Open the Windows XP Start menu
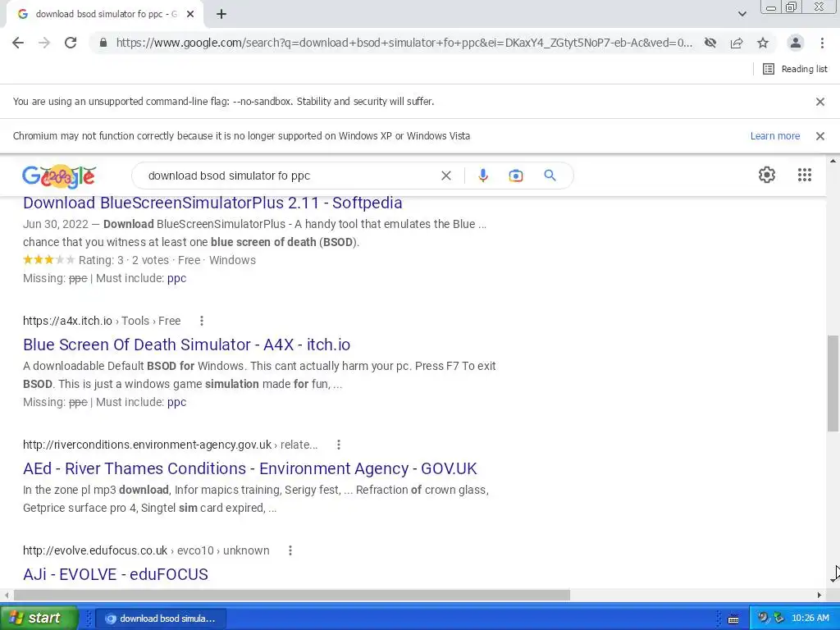The height and width of the screenshot is (630, 840). pyautogui.click(x=39, y=619)
